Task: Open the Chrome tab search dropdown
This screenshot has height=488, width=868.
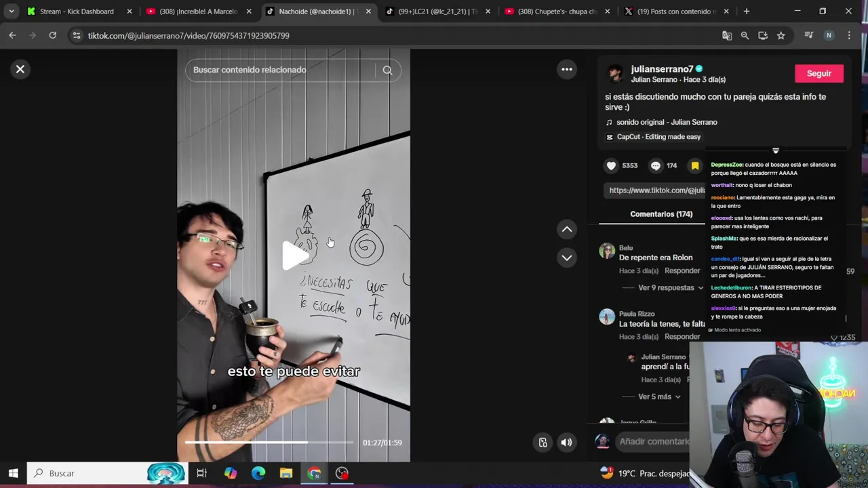Action: [12, 12]
